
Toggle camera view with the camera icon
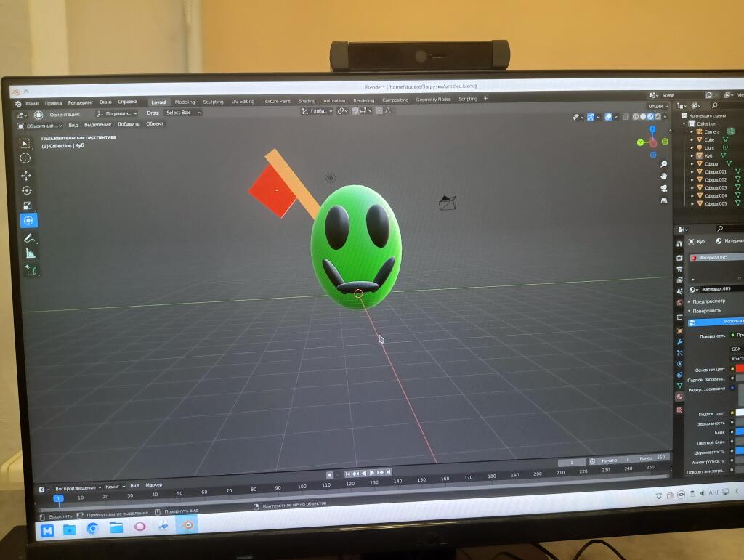664,188
